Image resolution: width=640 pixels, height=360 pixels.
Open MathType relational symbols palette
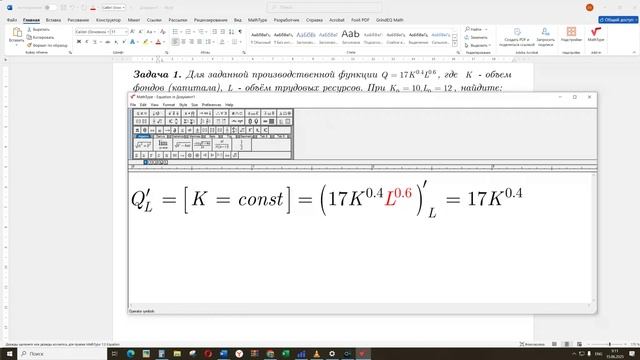coord(141,113)
